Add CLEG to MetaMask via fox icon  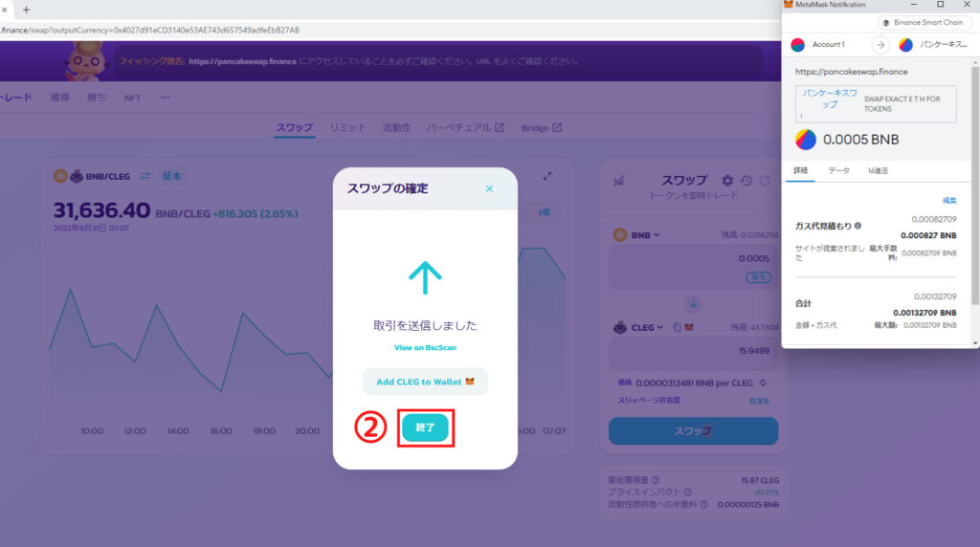tap(689, 327)
